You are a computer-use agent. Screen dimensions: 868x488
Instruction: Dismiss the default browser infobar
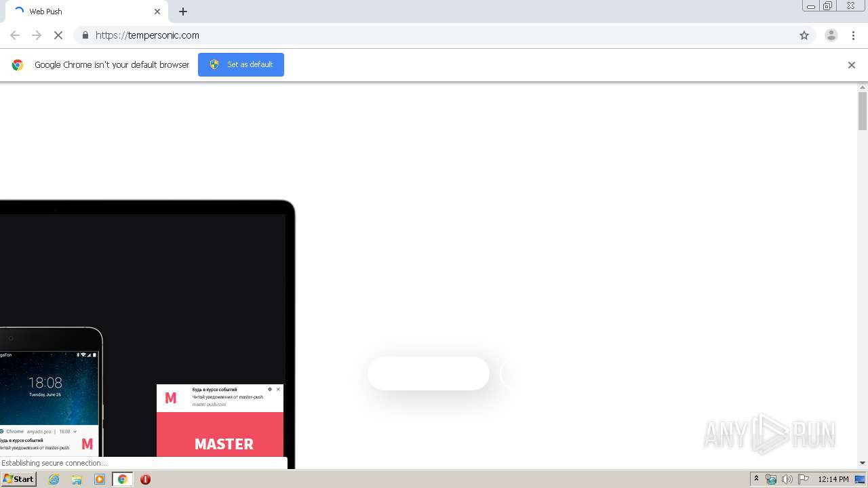tap(852, 65)
